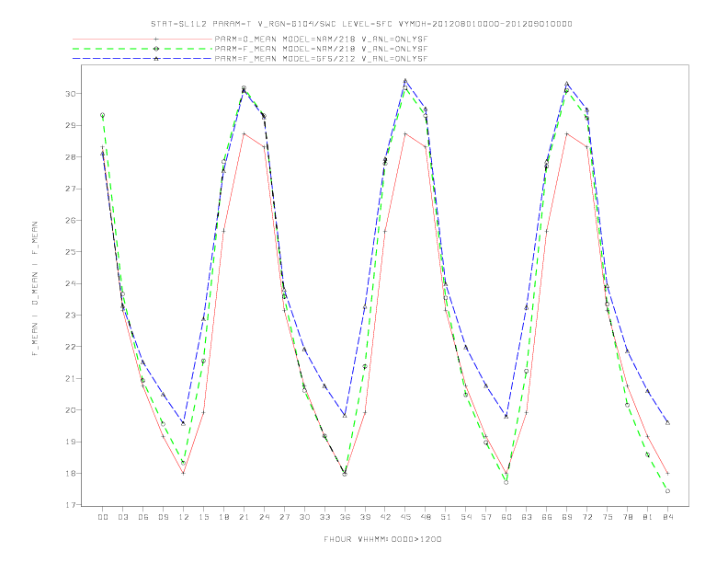Click y-axis tick label 22
The width and height of the screenshot is (728, 563).
(x=71, y=347)
